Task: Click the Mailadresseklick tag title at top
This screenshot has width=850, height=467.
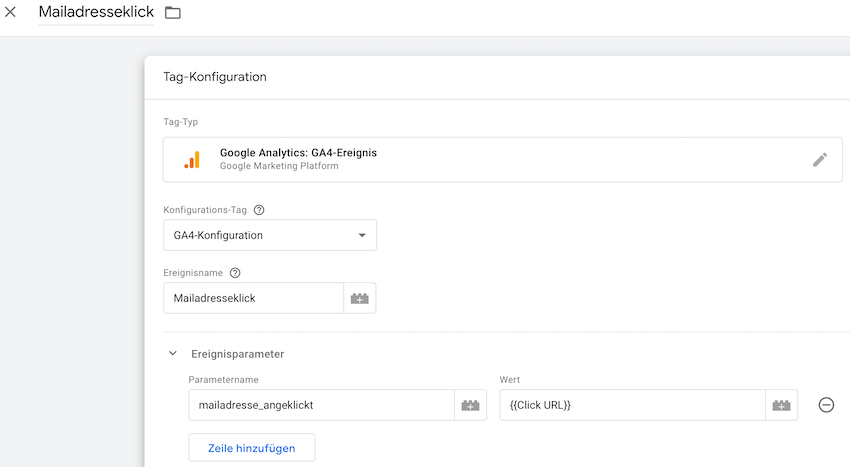Action: (x=96, y=13)
